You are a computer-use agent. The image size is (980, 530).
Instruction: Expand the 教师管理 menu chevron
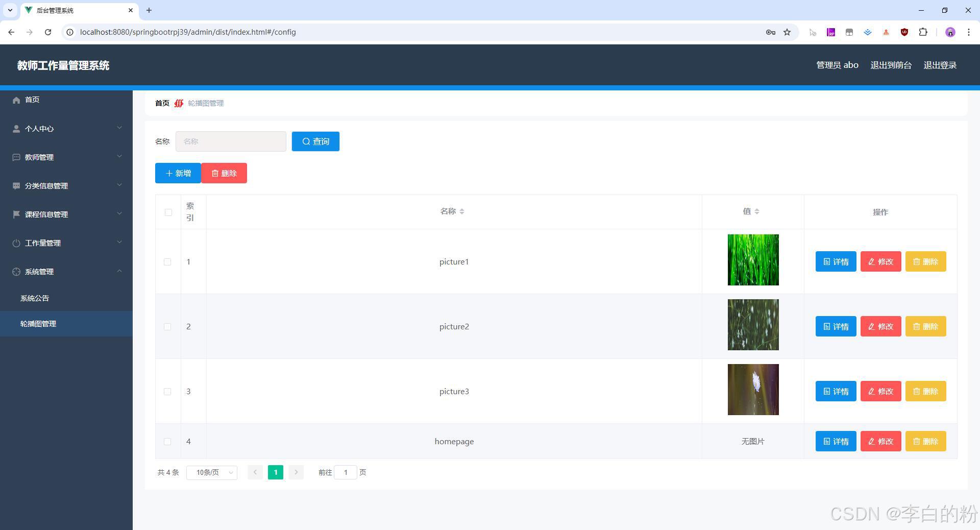pos(119,156)
